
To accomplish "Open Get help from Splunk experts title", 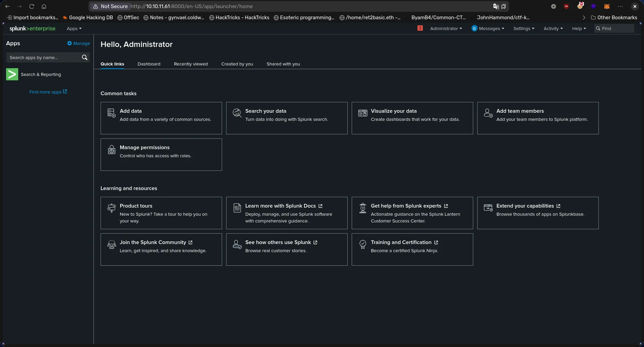I will click(x=406, y=206).
